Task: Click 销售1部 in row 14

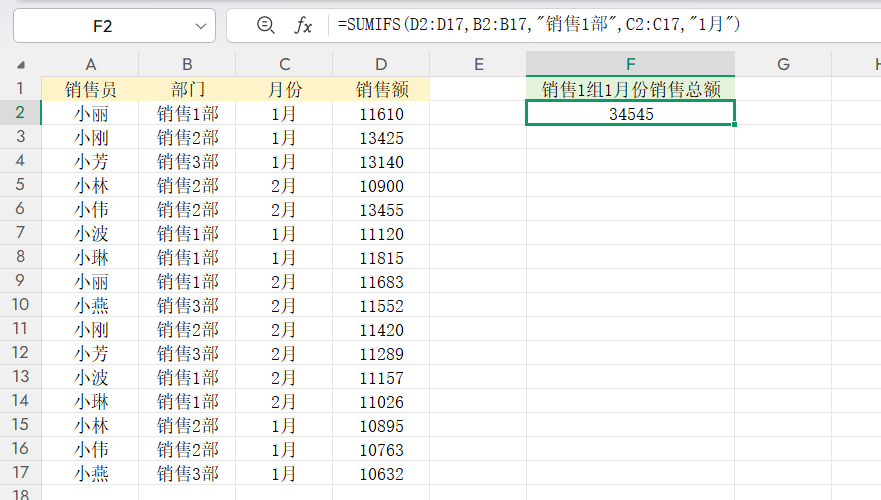Action: (187, 402)
